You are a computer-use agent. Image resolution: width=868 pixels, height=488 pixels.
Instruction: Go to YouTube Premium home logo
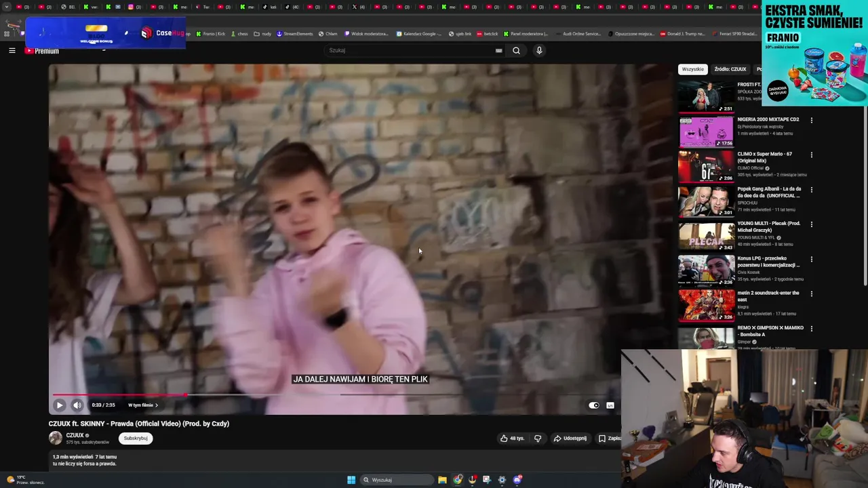pos(42,51)
